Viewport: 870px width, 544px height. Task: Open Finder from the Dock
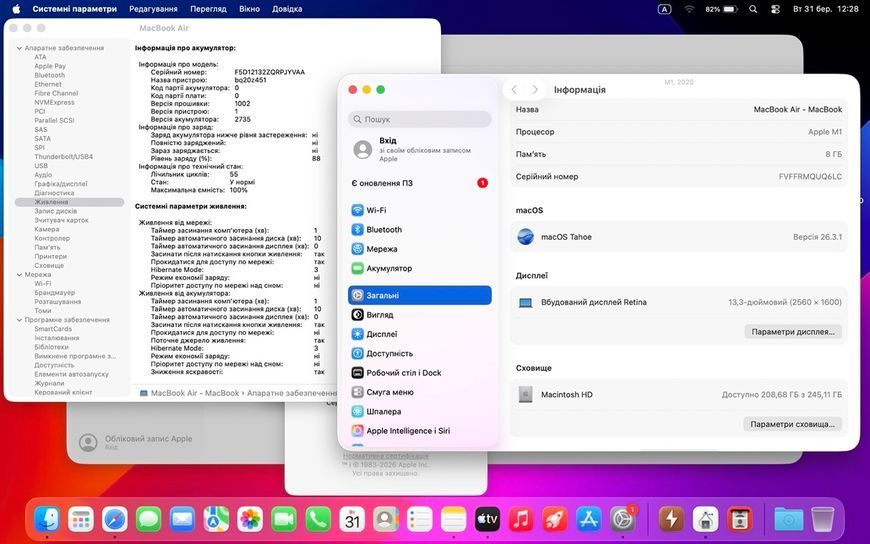[x=47, y=520]
